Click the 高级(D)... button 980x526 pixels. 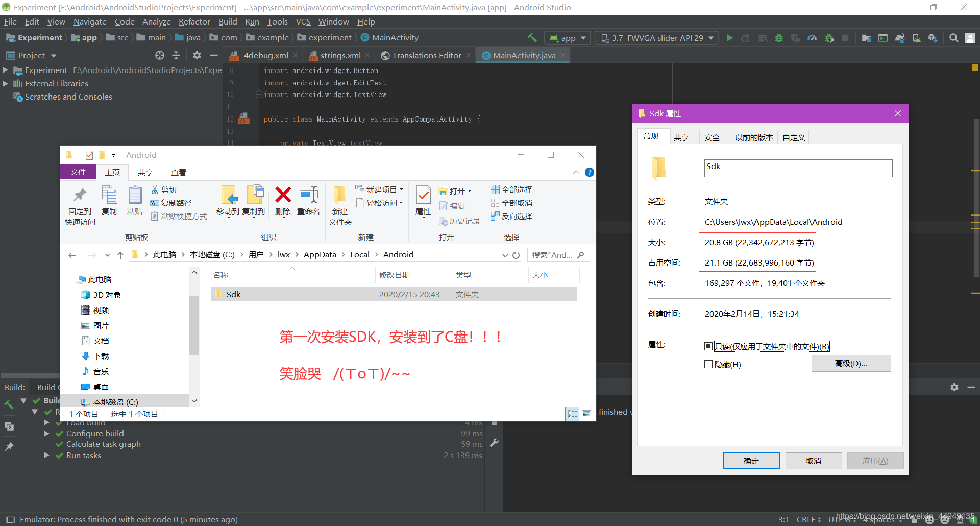coord(851,363)
